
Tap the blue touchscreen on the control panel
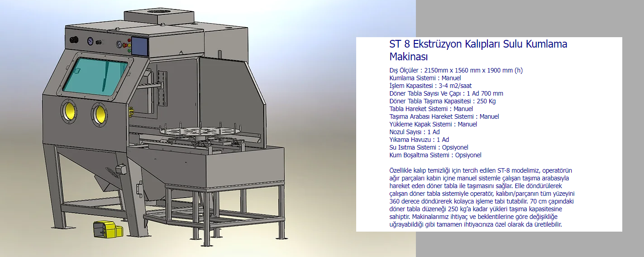click(x=139, y=46)
